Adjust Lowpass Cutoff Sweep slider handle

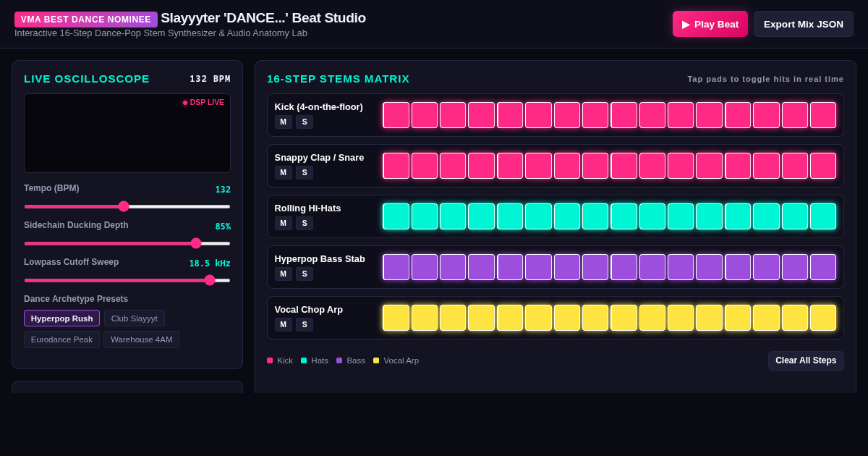pyautogui.click(x=210, y=280)
